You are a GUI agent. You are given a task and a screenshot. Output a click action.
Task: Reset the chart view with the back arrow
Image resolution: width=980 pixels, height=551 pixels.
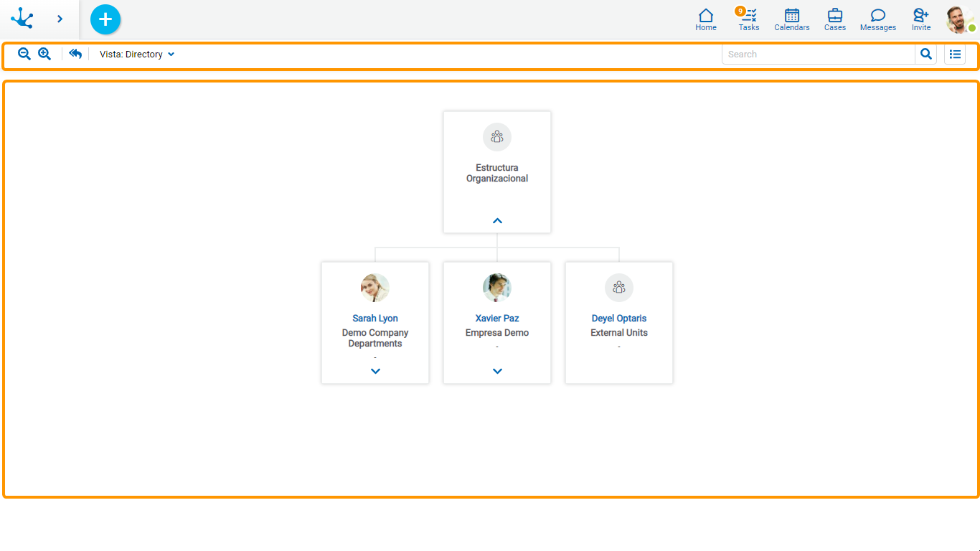pos(75,54)
